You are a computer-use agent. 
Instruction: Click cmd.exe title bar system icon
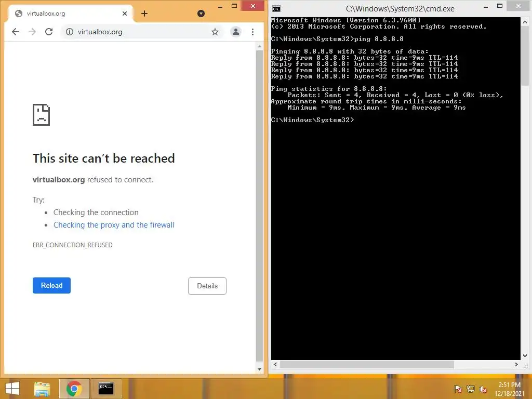pyautogui.click(x=276, y=8)
